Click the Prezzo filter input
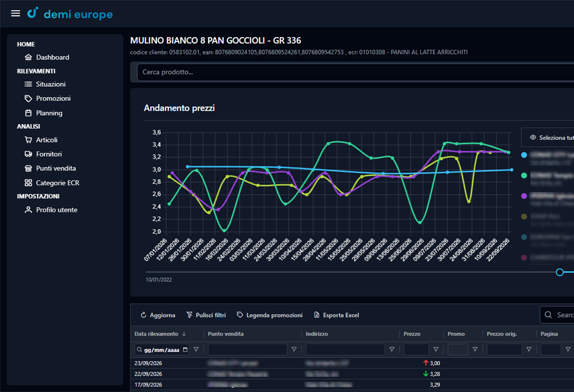Viewport: 574px width, 392px height. [416, 349]
